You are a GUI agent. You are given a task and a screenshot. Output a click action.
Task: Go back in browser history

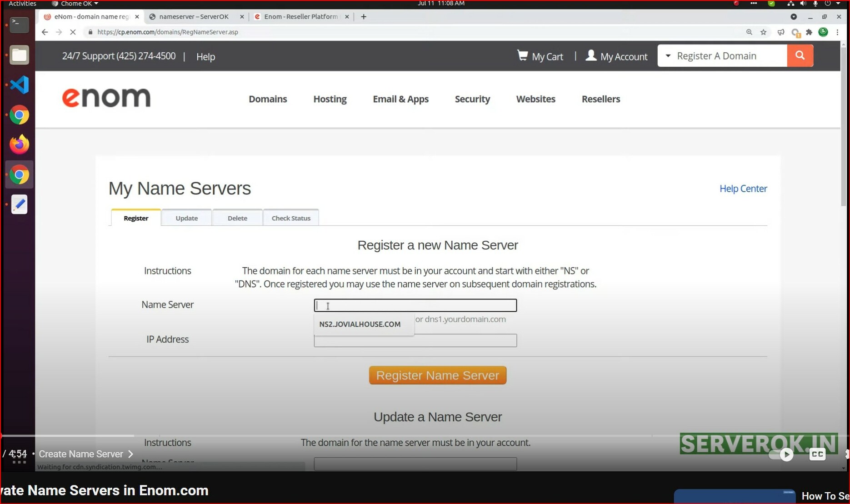tap(45, 32)
